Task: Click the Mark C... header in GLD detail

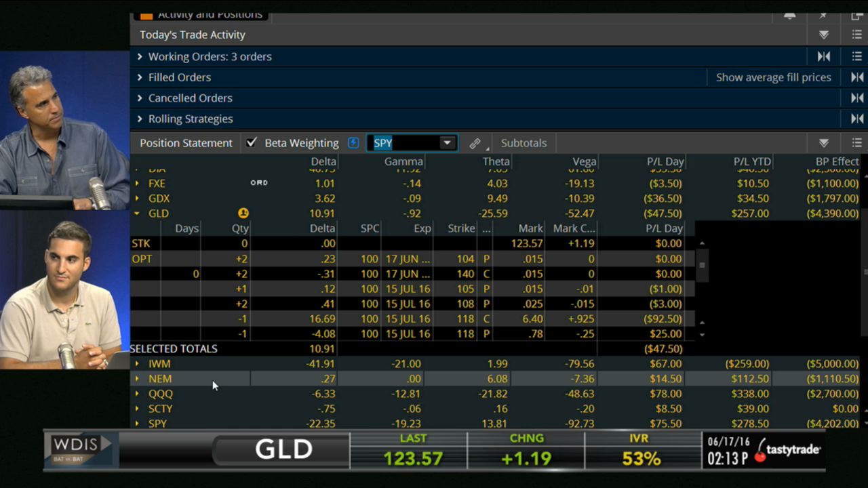Action: pyautogui.click(x=574, y=228)
